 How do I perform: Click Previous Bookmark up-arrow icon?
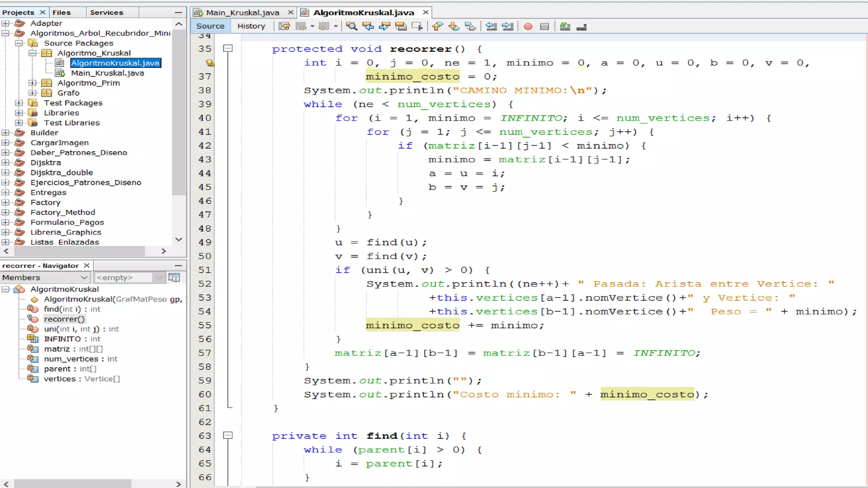coord(437,26)
